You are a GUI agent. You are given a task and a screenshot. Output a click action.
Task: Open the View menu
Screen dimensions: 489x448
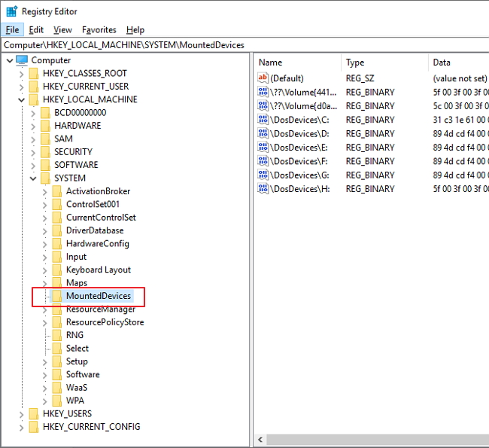[62, 30]
